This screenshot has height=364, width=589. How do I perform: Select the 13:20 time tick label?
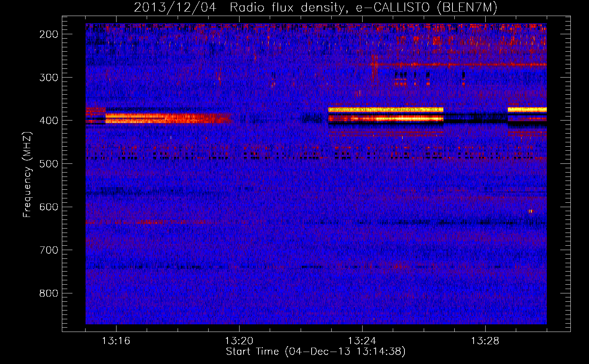coord(239,341)
